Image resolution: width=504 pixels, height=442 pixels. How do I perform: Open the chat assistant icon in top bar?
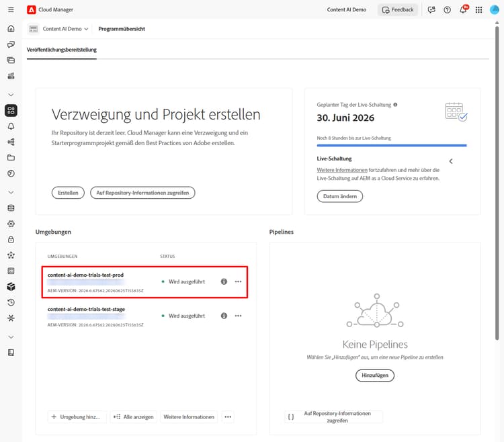pyautogui.click(x=431, y=10)
